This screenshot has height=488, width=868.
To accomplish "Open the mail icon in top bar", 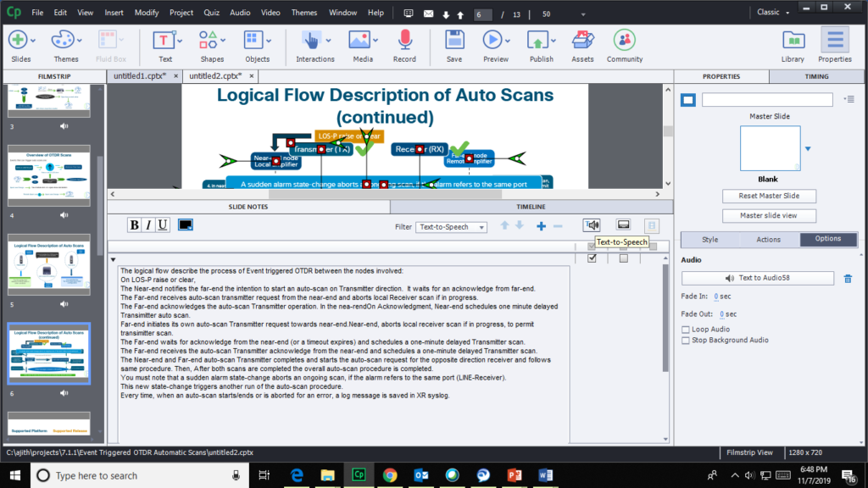I will [428, 14].
